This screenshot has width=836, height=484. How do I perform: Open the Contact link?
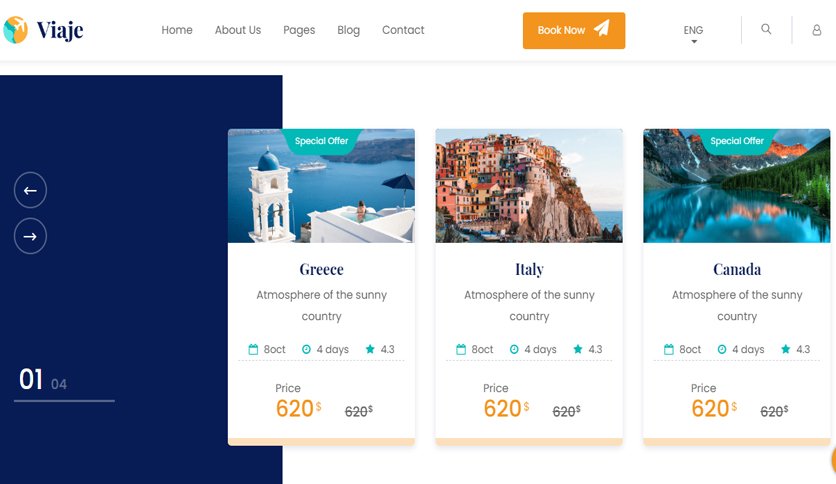pos(403,30)
